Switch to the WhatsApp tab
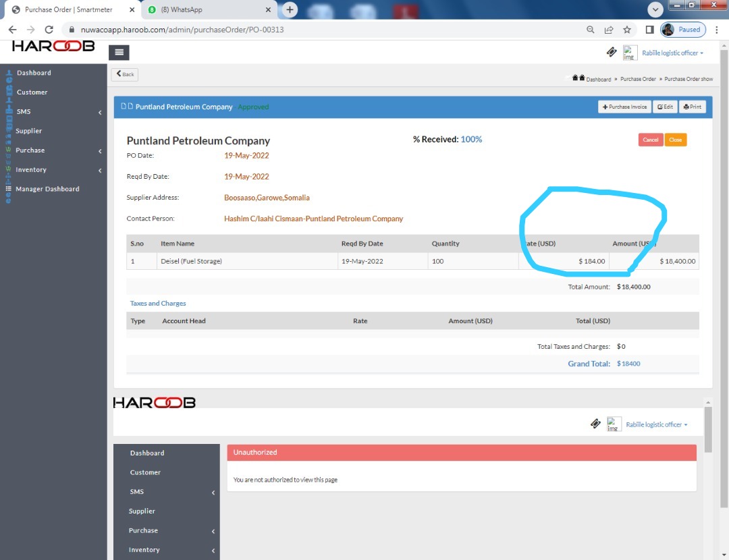This screenshot has height=560, width=729. tap(210, 9)
